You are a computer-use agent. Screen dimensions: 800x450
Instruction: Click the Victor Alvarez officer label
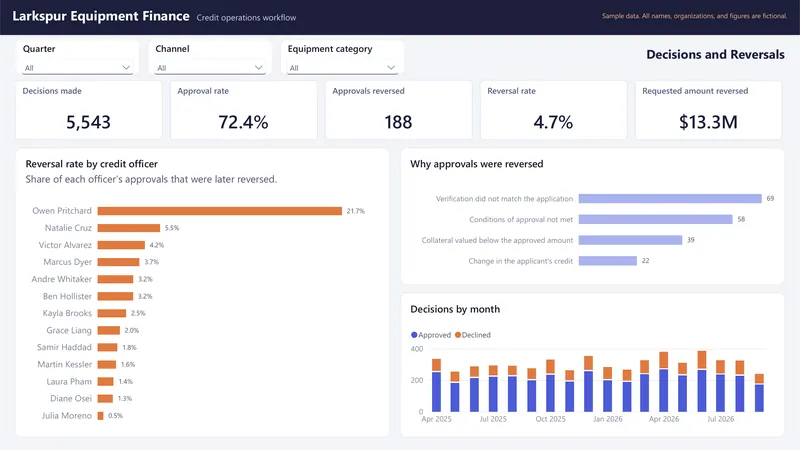(x=65, y=245)
